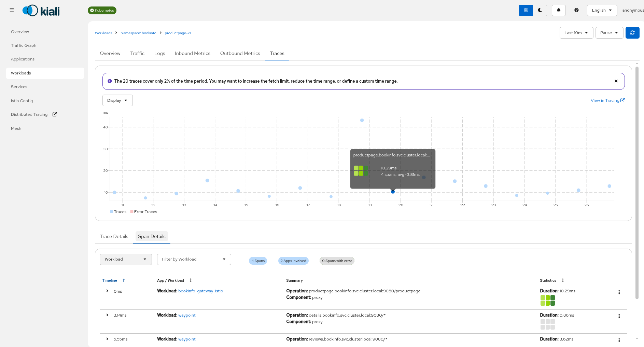Dismiss the traces info alert
The height and width of the screenshot is (347, 644).
click(x=616, y=81)
